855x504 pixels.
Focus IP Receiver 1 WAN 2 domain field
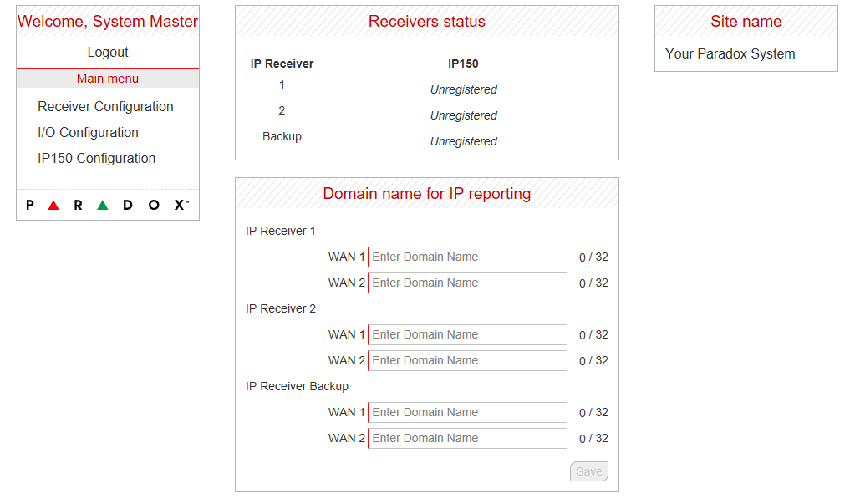click(x=467, y=283)
